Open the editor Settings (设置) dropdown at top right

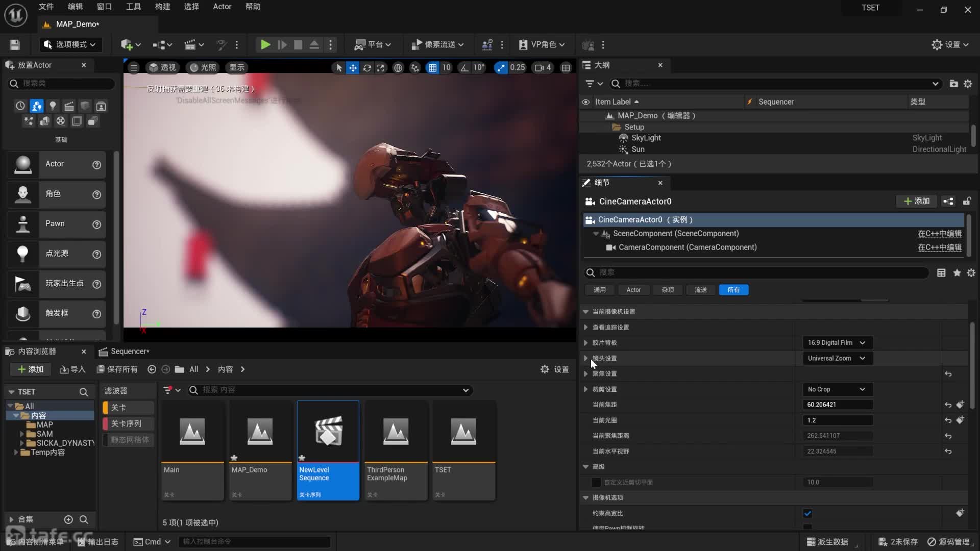(x=950, y=45)
